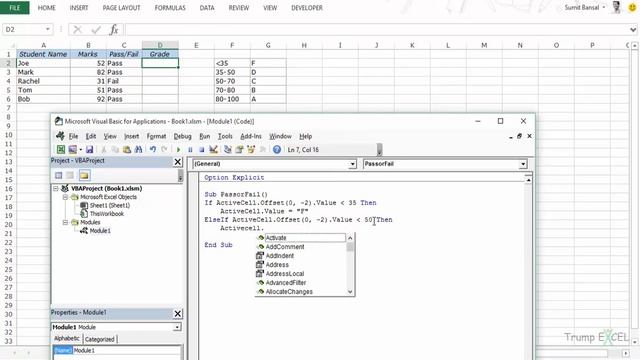Viewport: 640px width, 360px height.
Task: Click the Name property field Module1
Action: click(x=126, y=351)
